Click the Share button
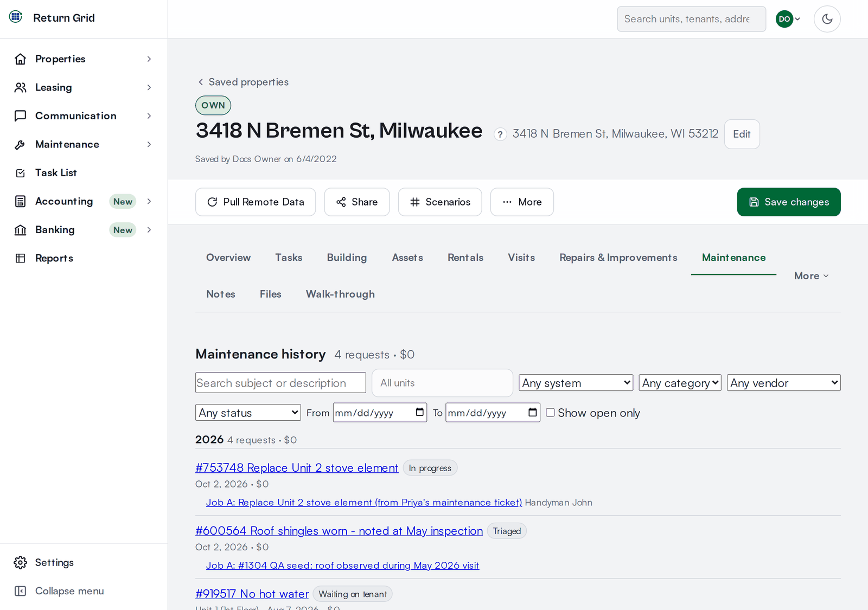 [x=357, y=202]
